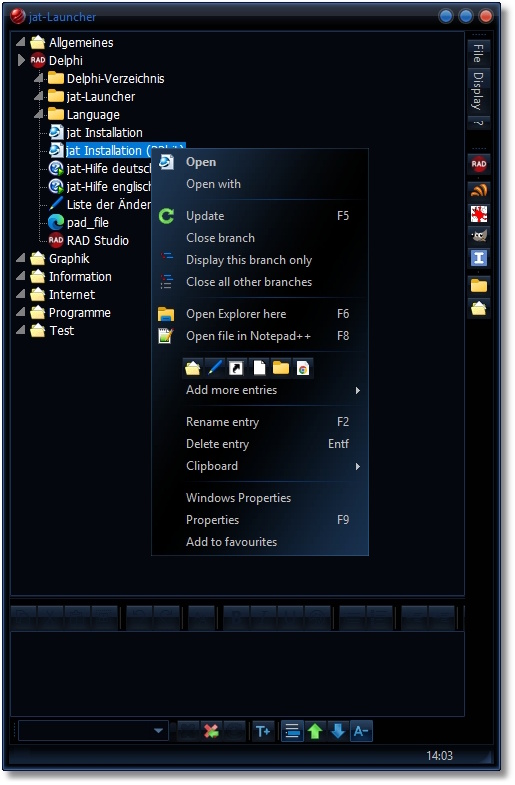Expand the Information tree node
This screenshot has height=785, width=515.
[21, 276]
